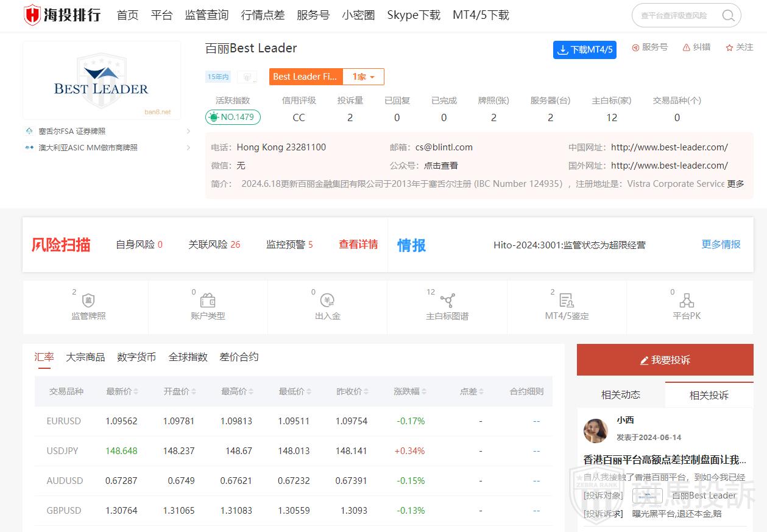Image resolution: width=767 pixels, height=532 pixels.
Task: Expand 塞舌尔FSA 证券牌照 chevron
Action: pos(188,131)
